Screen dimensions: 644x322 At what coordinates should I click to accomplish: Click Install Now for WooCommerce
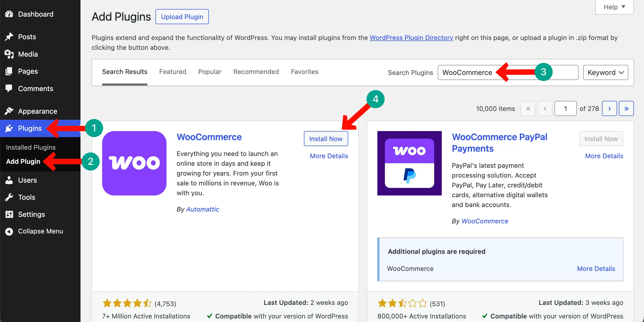pyautogui.click(x=326, y=139)
